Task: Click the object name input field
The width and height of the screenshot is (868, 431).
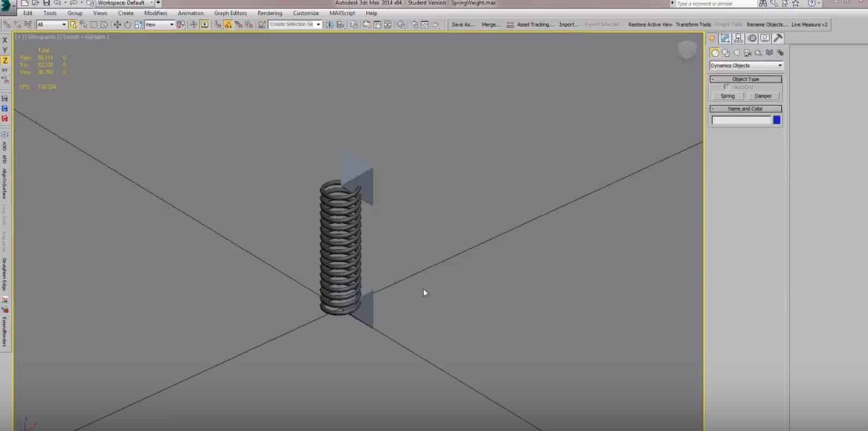Action: (741, 120)
